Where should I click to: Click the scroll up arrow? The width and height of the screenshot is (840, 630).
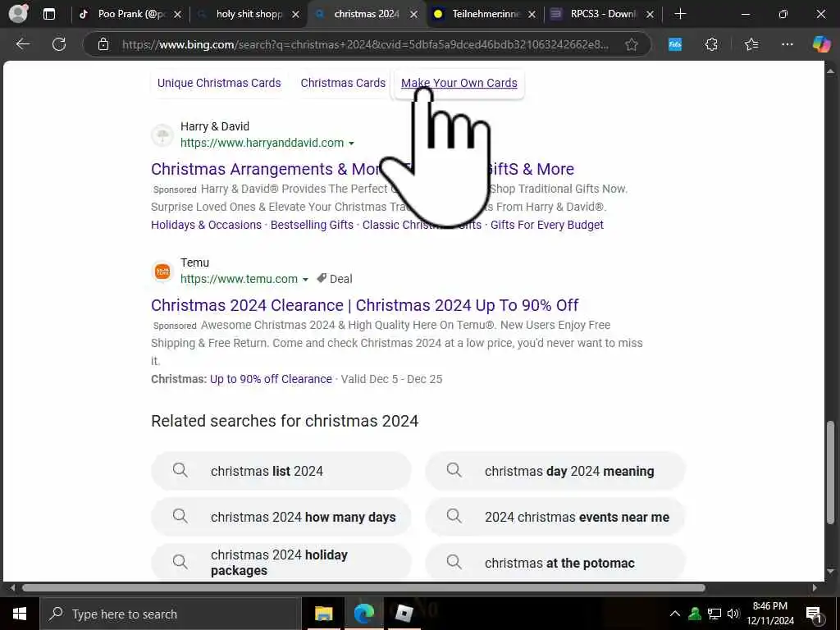830,71
